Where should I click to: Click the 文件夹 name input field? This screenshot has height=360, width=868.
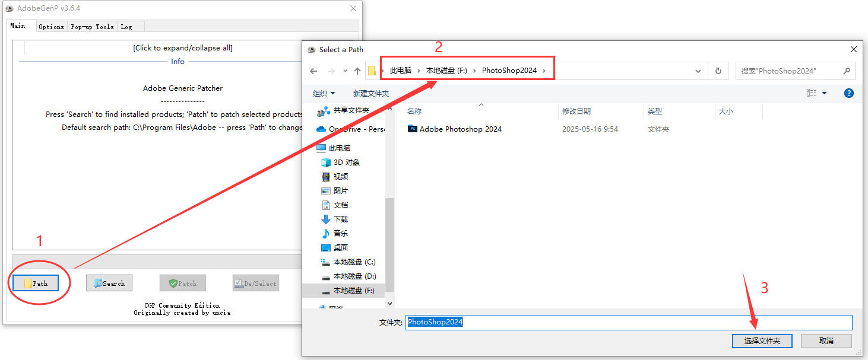tap(628, 322)
